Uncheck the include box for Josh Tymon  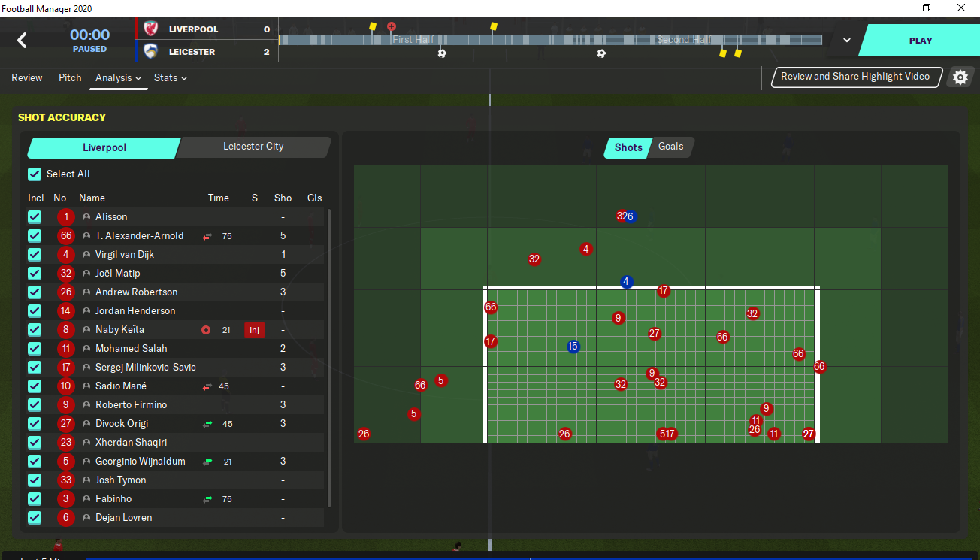[x=35, y=480]
